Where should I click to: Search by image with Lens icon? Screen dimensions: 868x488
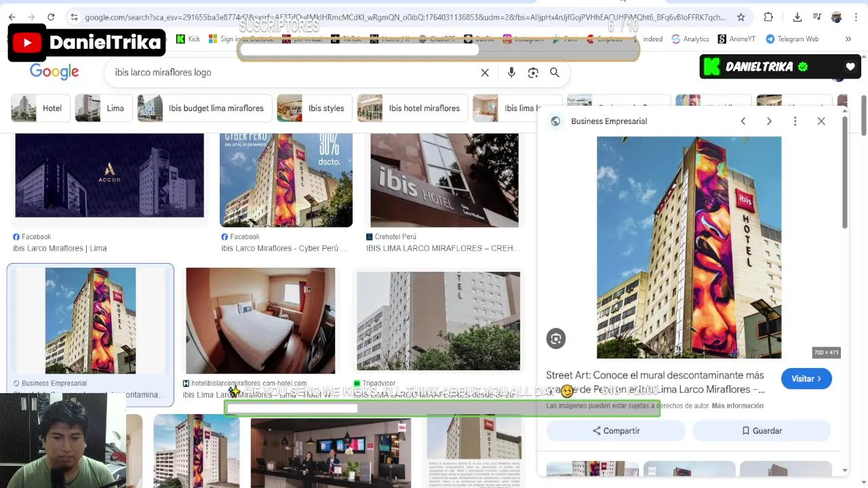click(x=533, y=73)
